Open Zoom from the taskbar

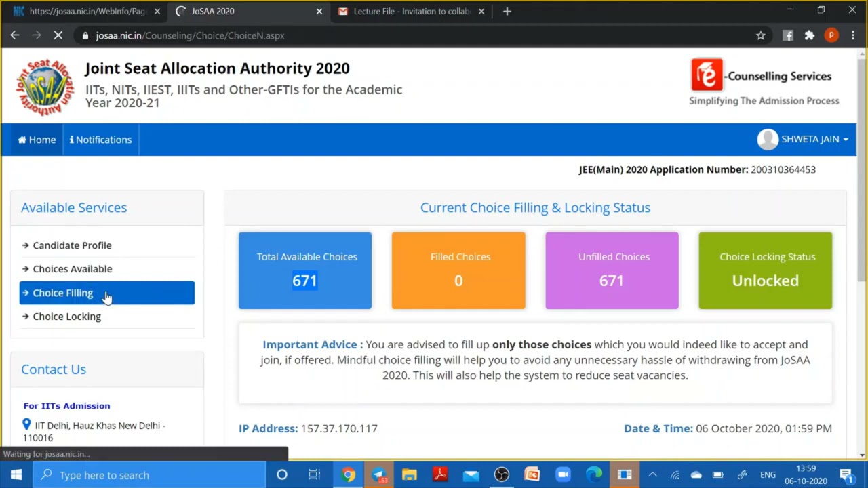click(x=563, y=475)
